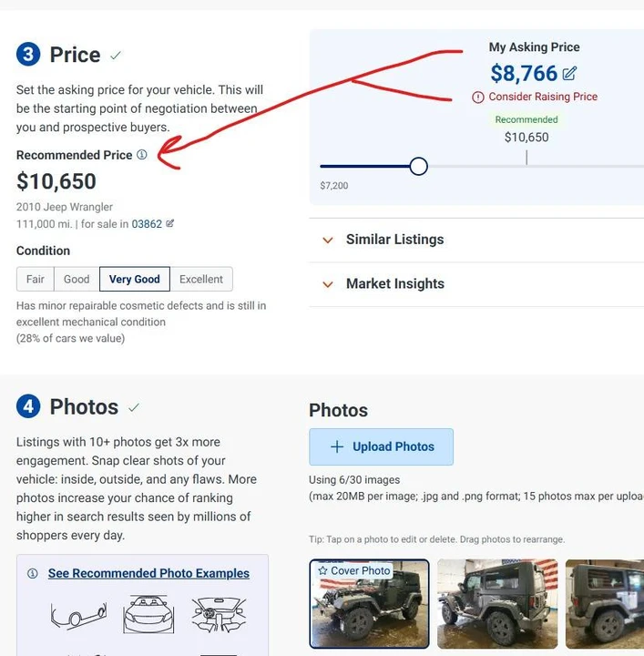This screenshot has height=656, width=644.
Task: Click the edit icon next to zip 03862
Action: pyautogui.click(x=169, y=223)
